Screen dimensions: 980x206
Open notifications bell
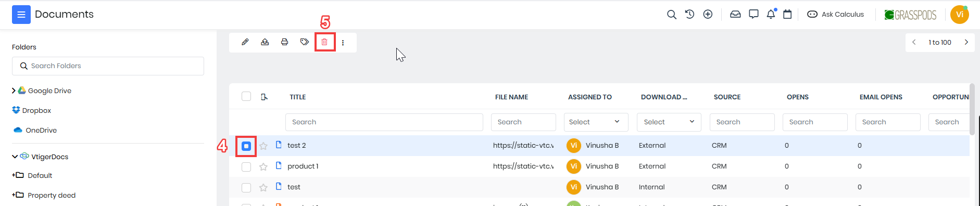[x=771, y=14]
